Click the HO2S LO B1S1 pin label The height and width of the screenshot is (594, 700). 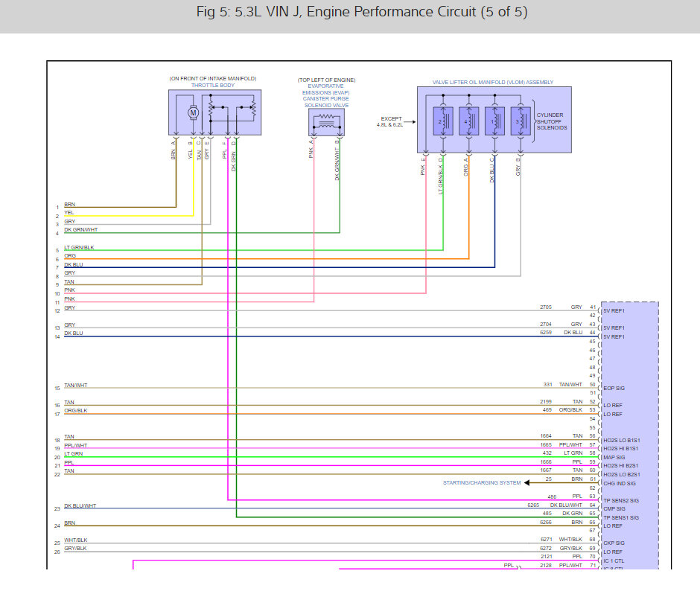click(621, 441)
